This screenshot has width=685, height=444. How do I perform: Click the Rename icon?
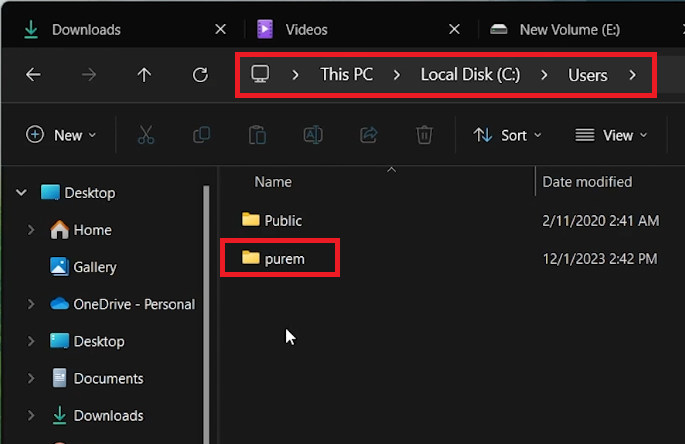coord(312,135)
